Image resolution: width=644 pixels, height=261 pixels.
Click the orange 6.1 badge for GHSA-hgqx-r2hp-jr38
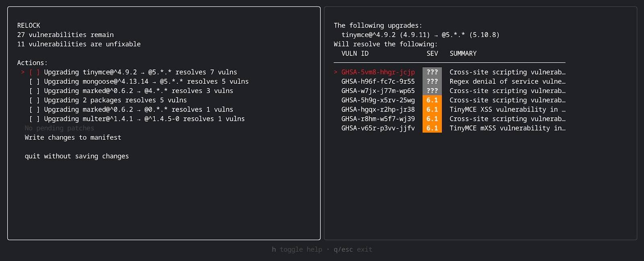(432, 109)
